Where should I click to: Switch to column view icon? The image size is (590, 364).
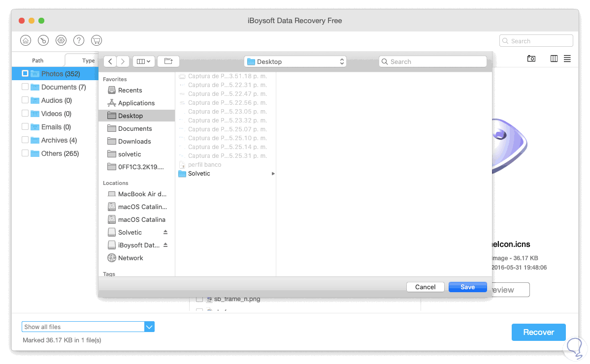(554, 59)
